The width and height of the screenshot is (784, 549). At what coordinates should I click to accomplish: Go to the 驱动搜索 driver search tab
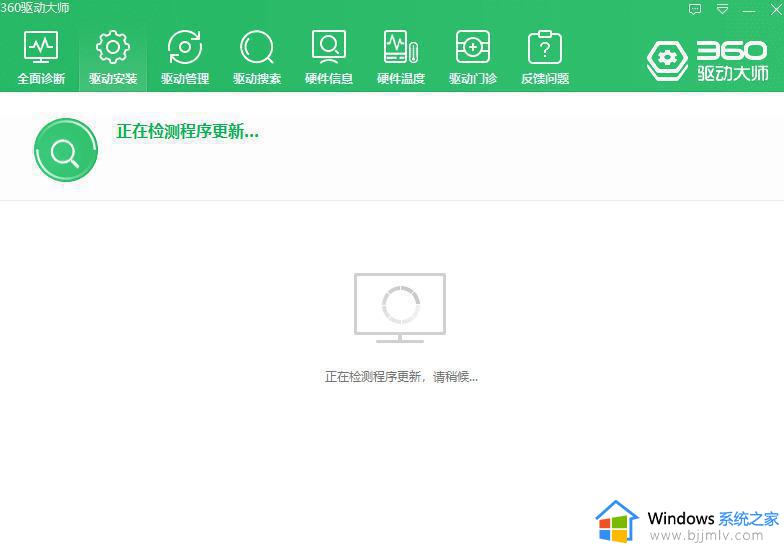(257, 57)
